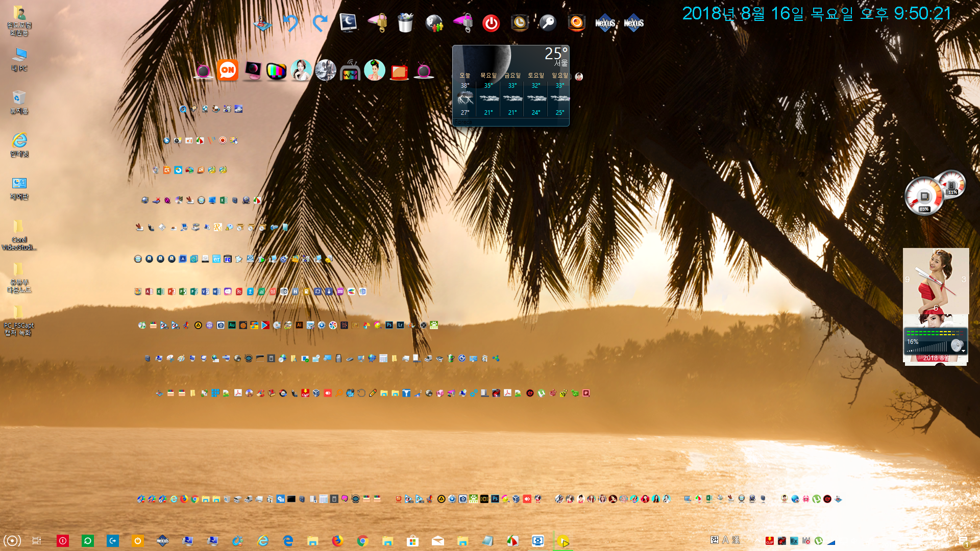
Task: Open Microsoft Store from the taskbar
Action: coord(412,541)
